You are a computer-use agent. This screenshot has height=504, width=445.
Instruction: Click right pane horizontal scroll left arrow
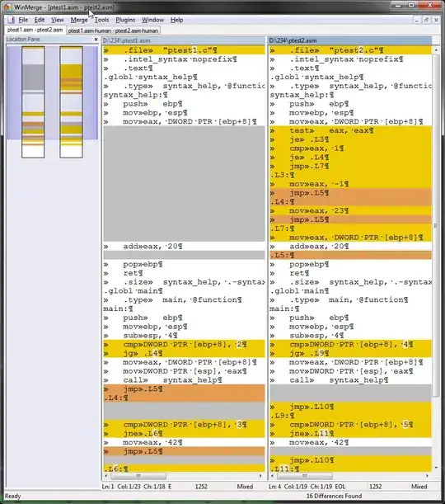tap(273, 476)
